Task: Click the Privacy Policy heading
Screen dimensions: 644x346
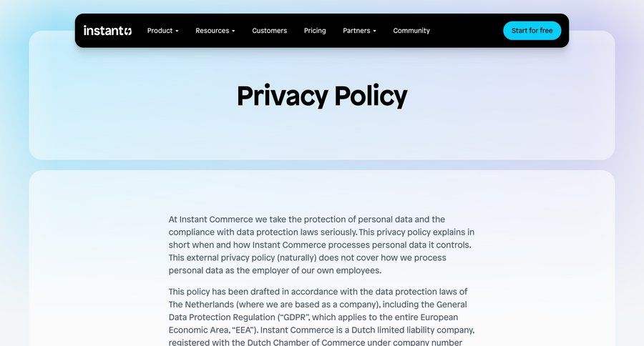Action: (x=322, y=96)
